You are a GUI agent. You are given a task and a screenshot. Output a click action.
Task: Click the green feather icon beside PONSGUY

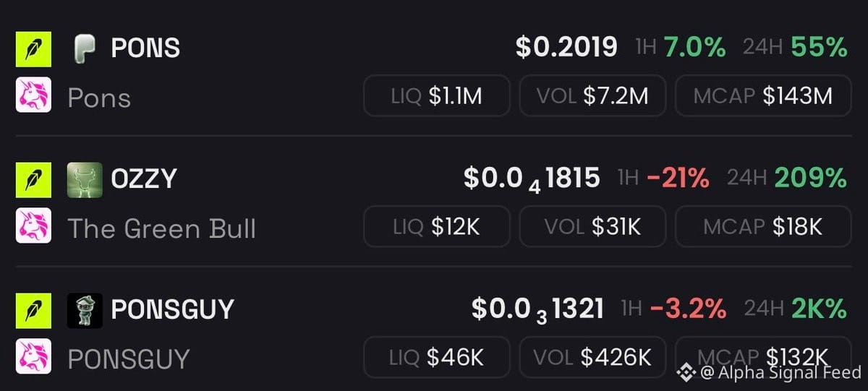(x=33, y=311)
